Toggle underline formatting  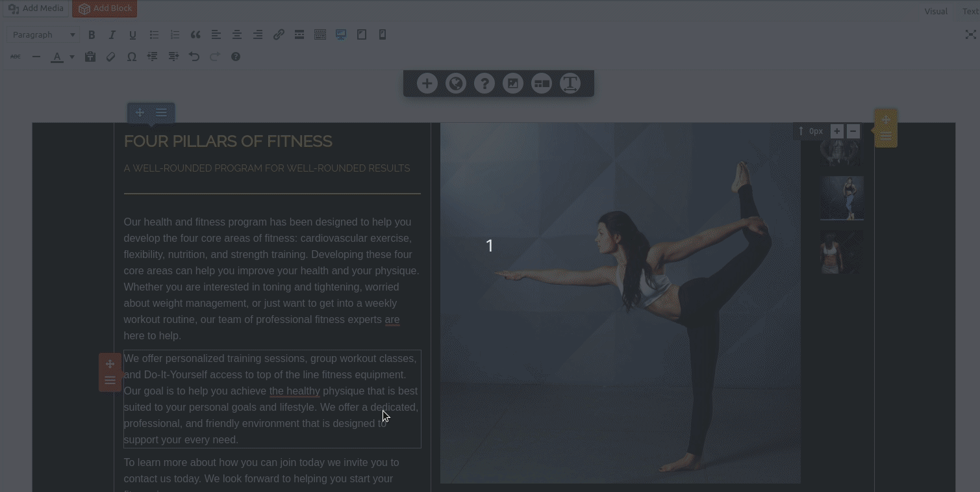point(133,35)
